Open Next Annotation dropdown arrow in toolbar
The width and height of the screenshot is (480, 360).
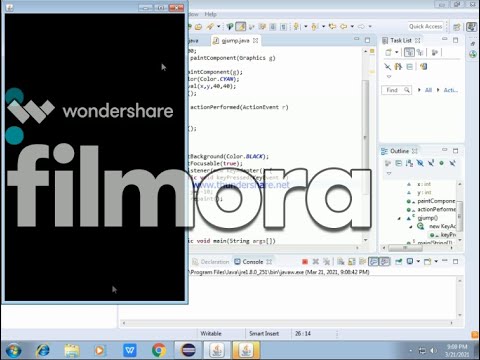[x=306, y=26]
